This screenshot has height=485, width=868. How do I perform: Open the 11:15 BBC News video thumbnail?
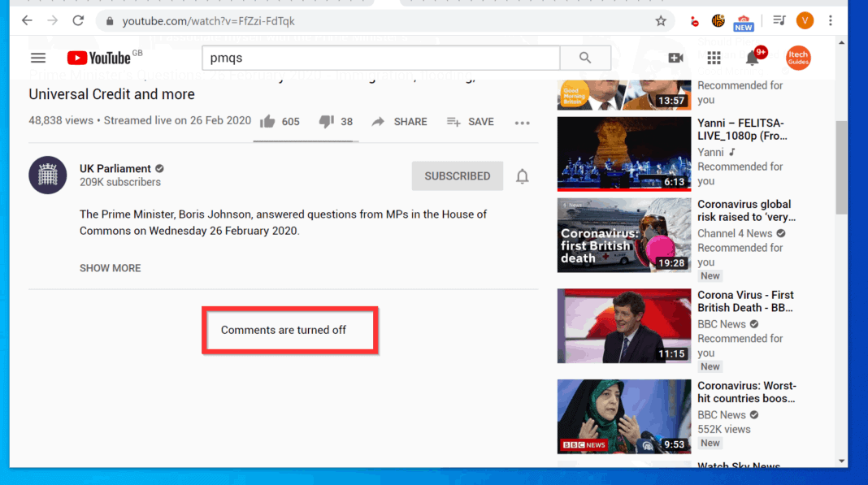624,326
